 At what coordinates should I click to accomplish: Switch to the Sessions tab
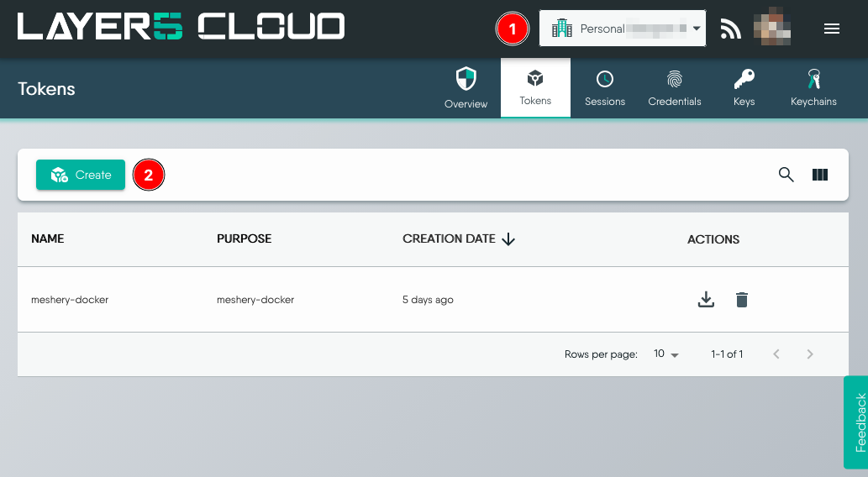click(605, 89)
